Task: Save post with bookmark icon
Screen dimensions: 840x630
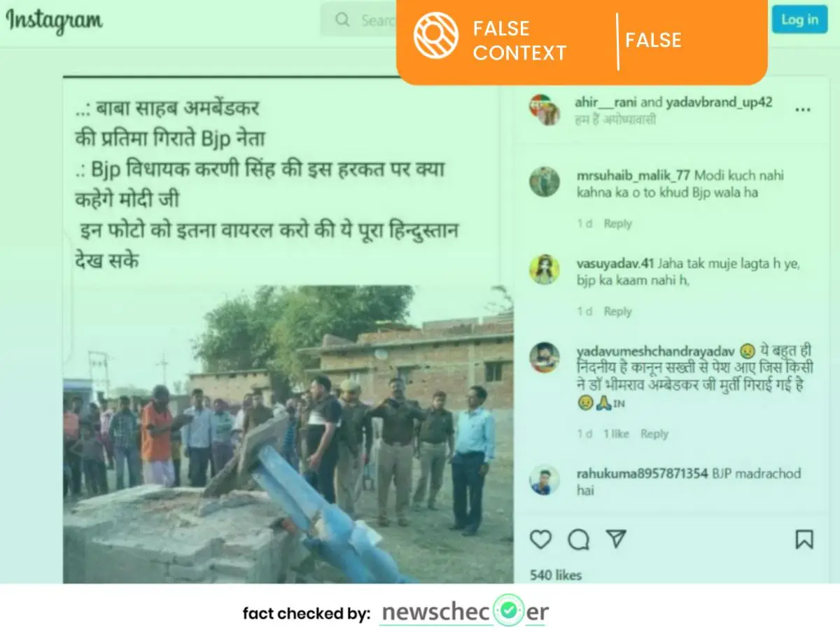Action: 804,539
